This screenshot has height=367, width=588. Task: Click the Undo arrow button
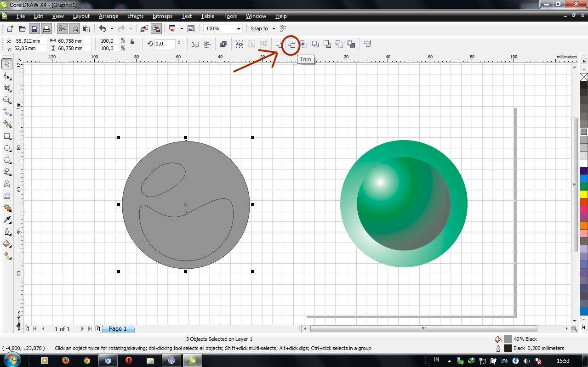pos(103,28)
